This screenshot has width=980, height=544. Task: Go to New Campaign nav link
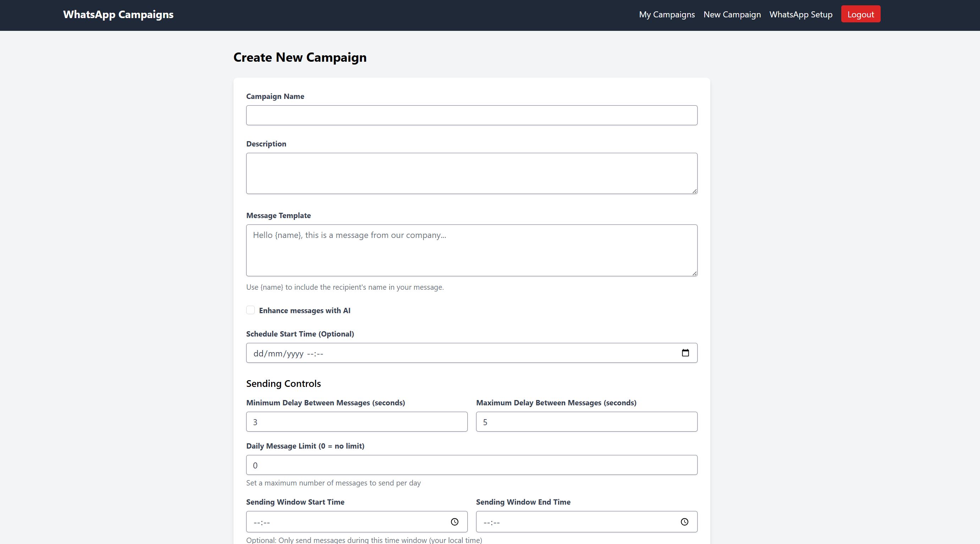[732, 15]
